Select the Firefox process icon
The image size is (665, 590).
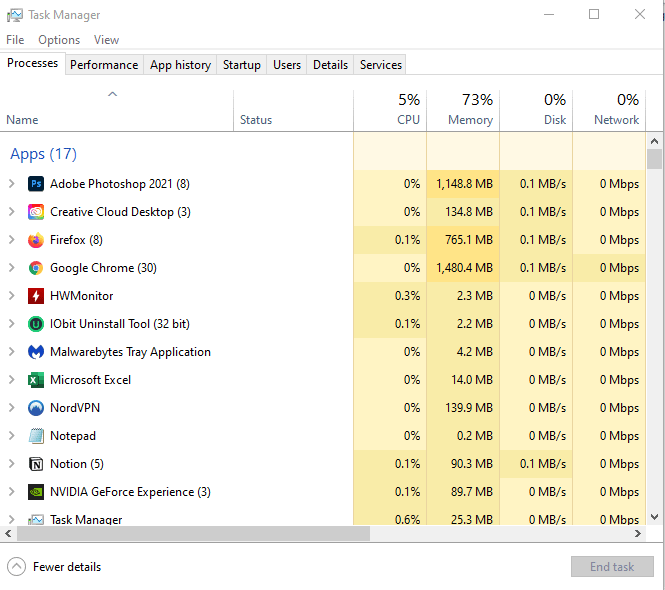tap(36, 240)
